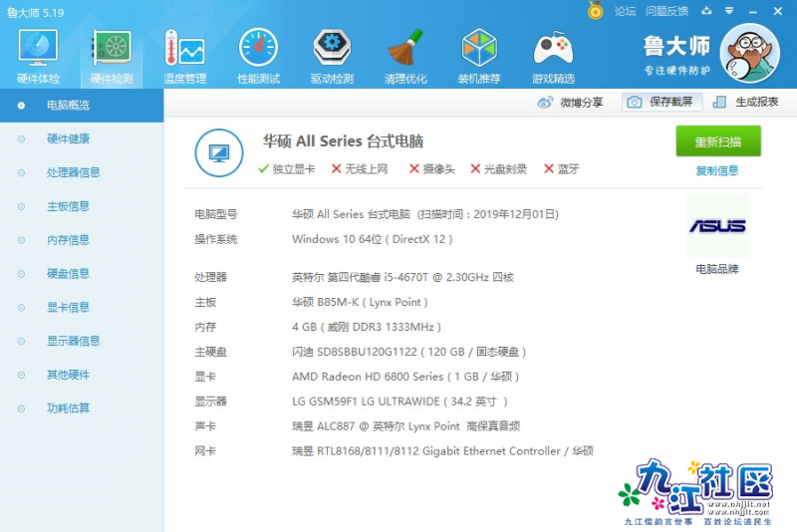Click 瑞昱 ALC887 sound card value
This screenshot has height=532, width=797.
click(406, 425)
